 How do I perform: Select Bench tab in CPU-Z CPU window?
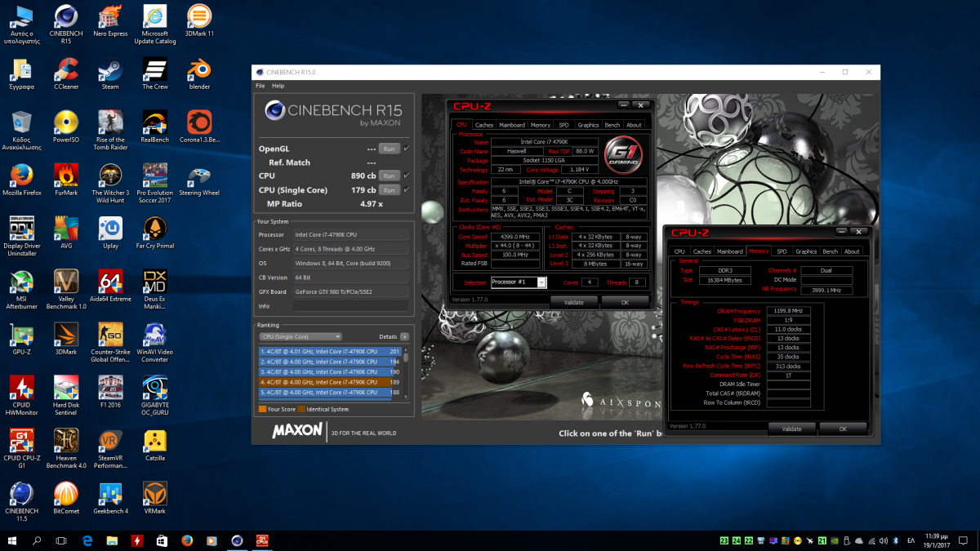pos(612,125)
